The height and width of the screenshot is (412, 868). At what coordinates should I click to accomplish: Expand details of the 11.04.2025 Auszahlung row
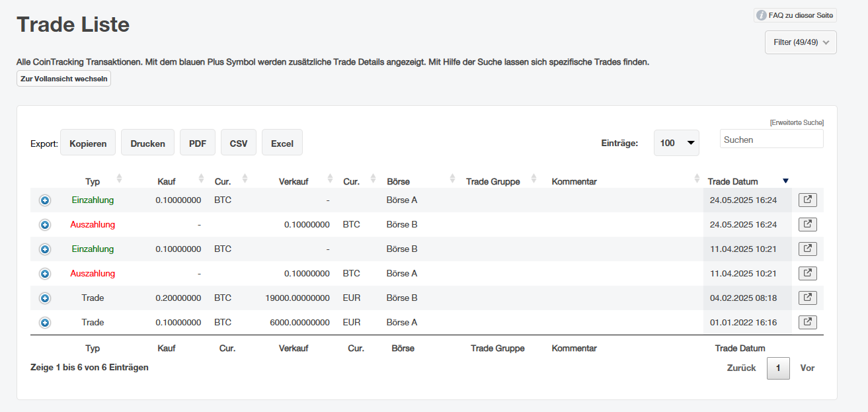tap(45, 274)
